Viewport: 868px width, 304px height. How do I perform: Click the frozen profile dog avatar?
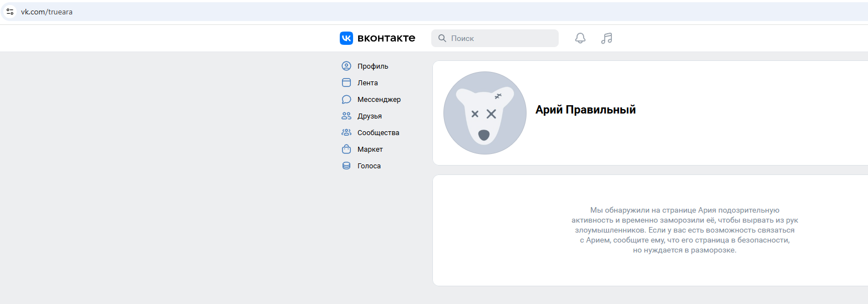[485, 113]
